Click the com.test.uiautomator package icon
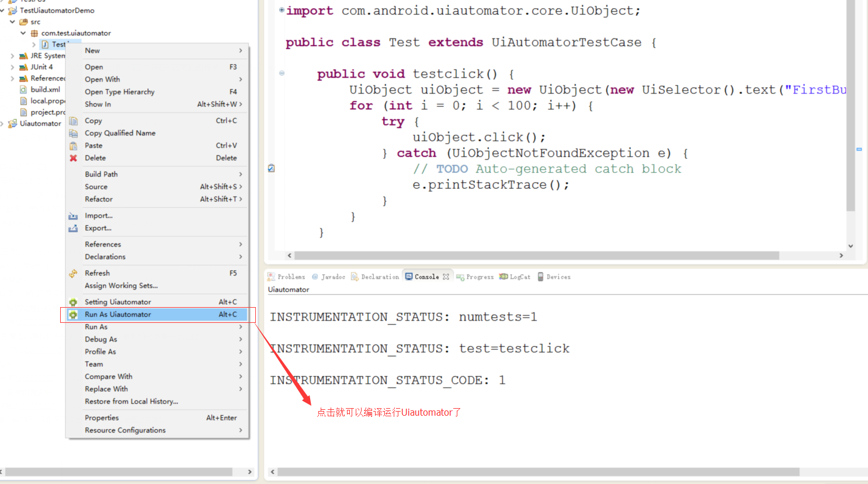The width and height of the screenshot is (868, 484). tap(34, 33)
